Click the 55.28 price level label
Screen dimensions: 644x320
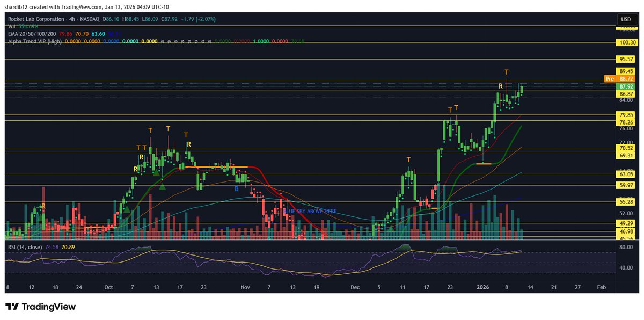tap(626, 201)
